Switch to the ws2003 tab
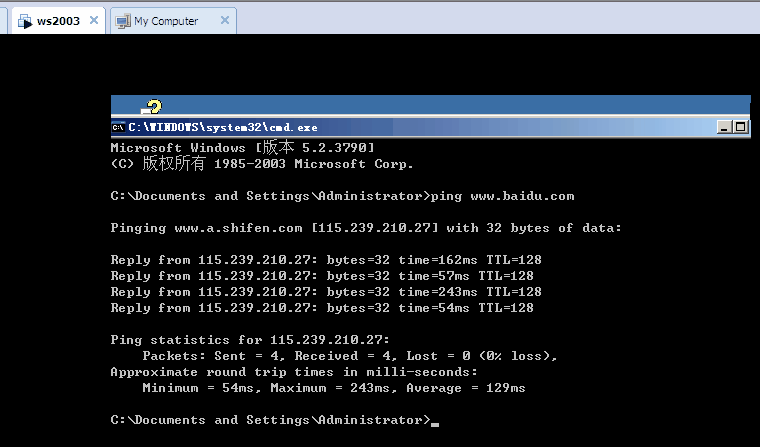Viewport: 760px width, 447px height. tap(58, 21)
